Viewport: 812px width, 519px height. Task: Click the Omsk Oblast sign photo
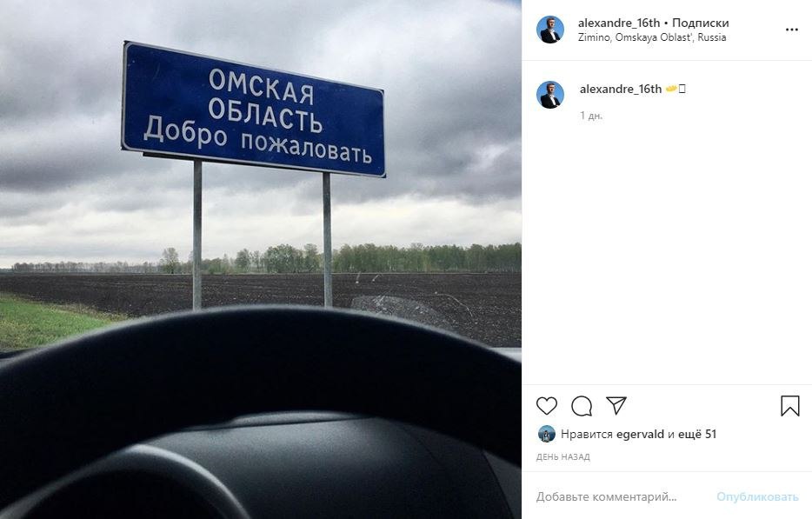point(261,259)
